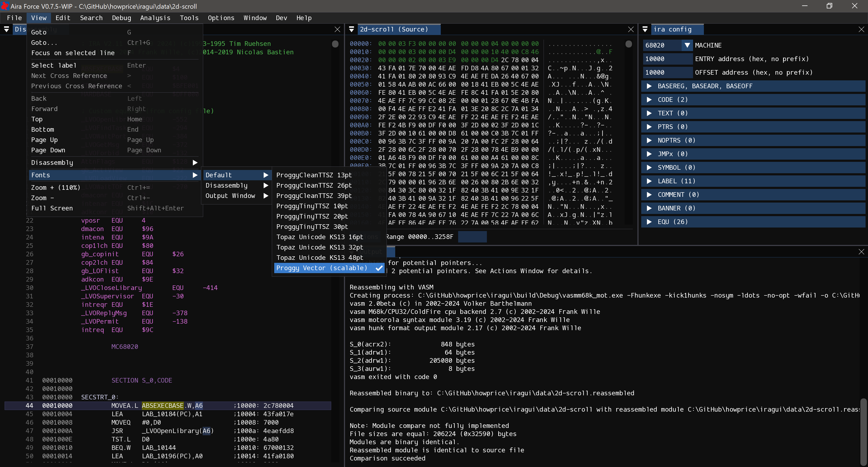Expand the LABEL (11) section

coord(753,181)
